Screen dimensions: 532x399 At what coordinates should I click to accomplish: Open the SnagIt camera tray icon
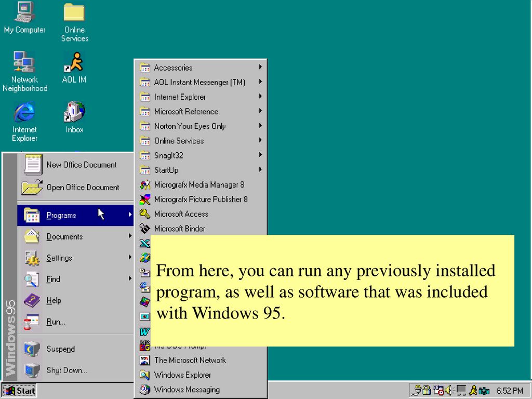point(485,390)
